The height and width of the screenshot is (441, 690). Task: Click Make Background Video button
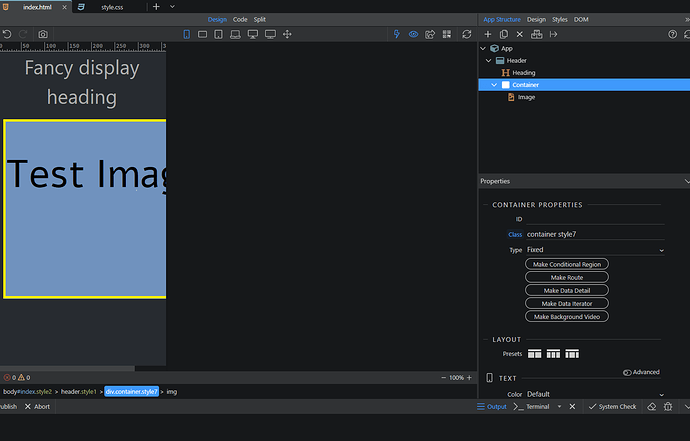click(x=567, y=316)
